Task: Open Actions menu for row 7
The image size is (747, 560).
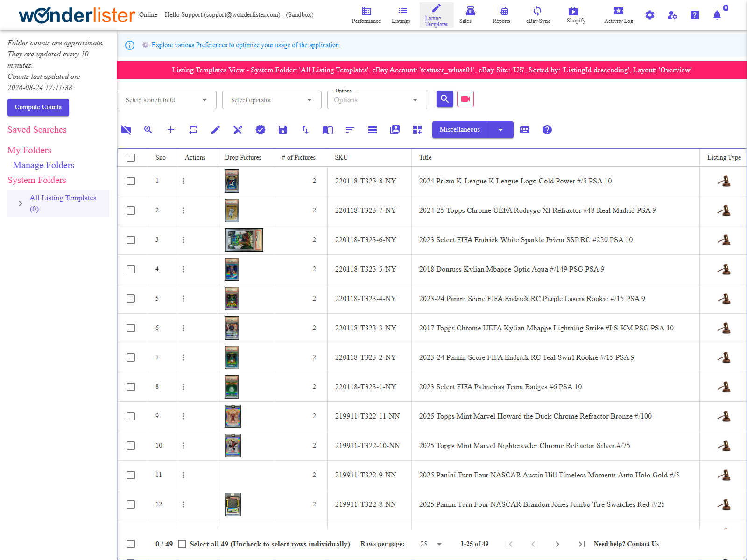Action: coord(183,357)
